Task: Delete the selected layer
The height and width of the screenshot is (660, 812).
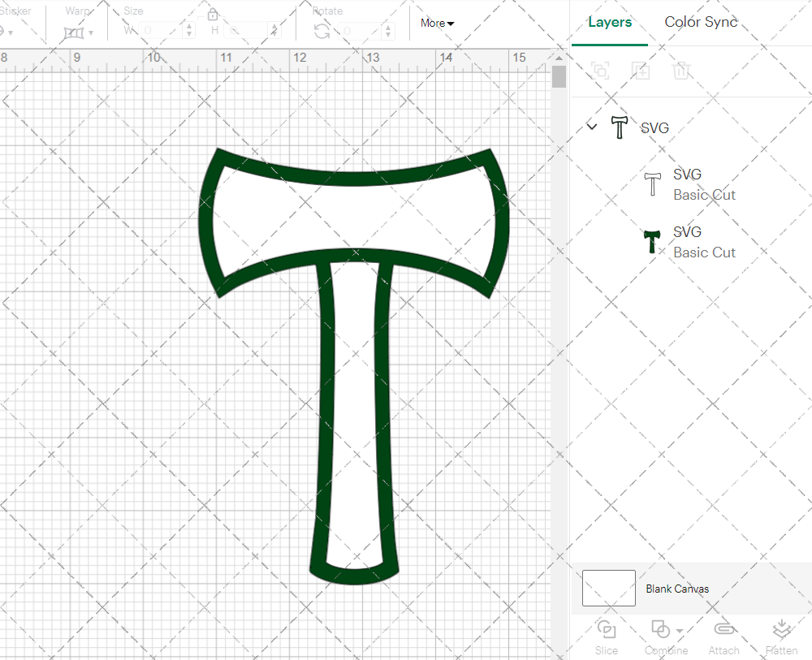Action: (x=682, y=71)
